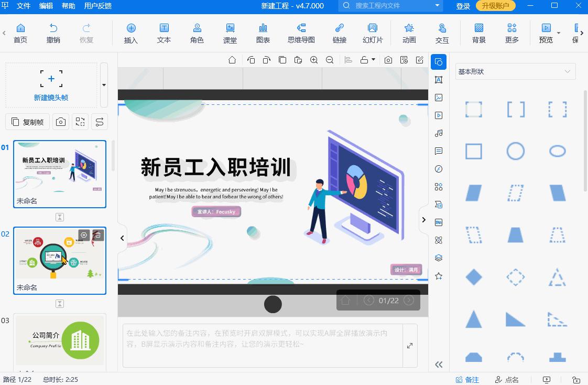This screenshot has height=385, width=588.
Task: Select the insert video icon in right sidebar
Action: click(x=439, y=115)
